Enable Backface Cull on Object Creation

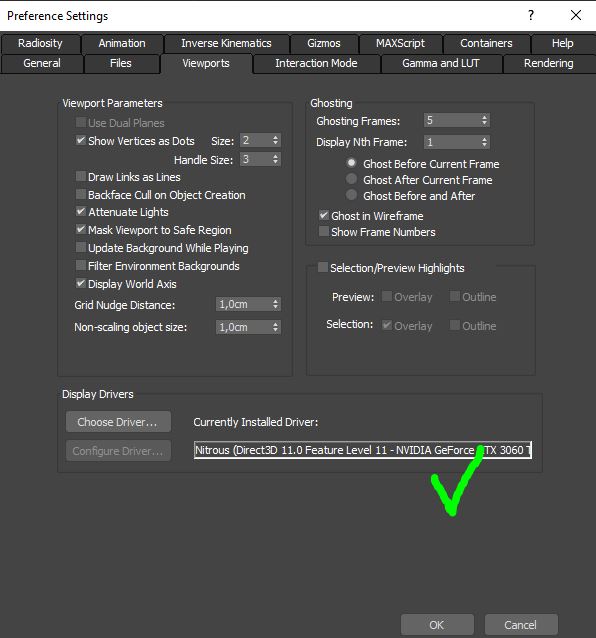coord(81,194)
